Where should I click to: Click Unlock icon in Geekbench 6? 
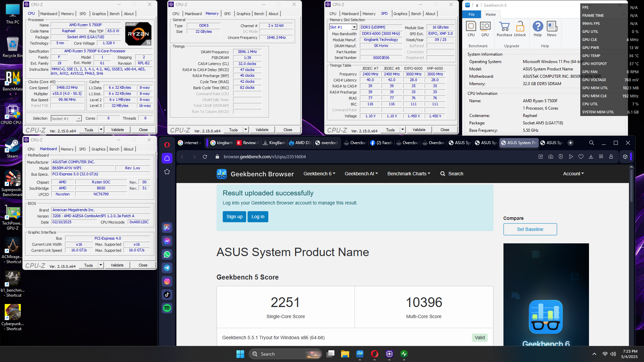(x=520, y=29)
